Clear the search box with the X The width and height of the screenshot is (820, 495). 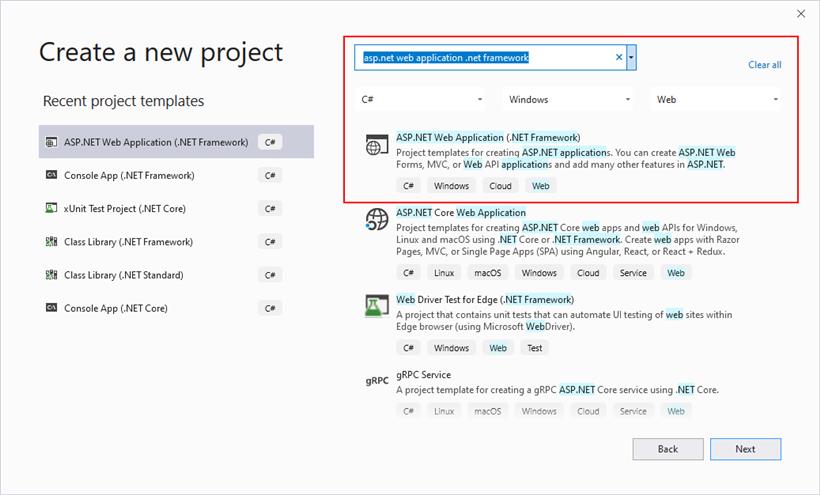pos(619,57)
